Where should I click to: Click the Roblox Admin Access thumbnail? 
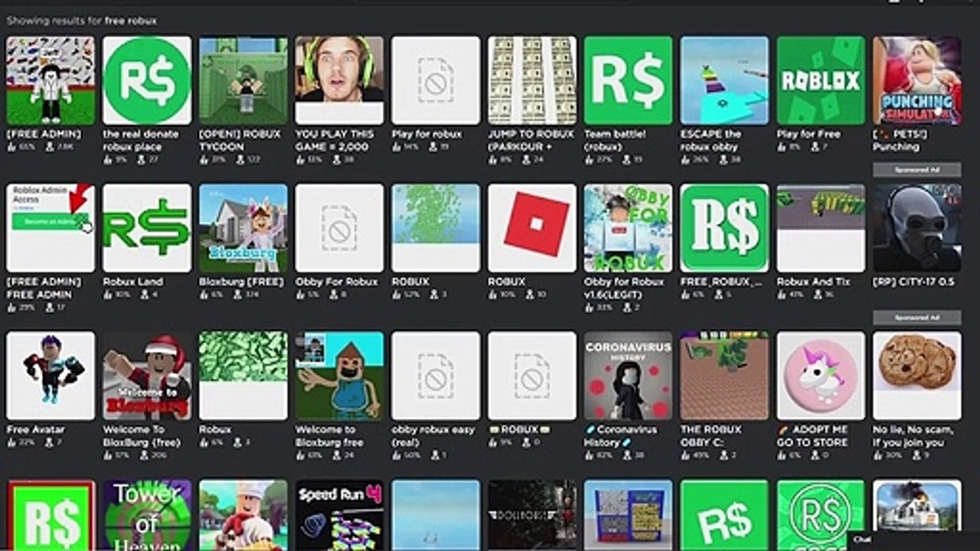51,228
